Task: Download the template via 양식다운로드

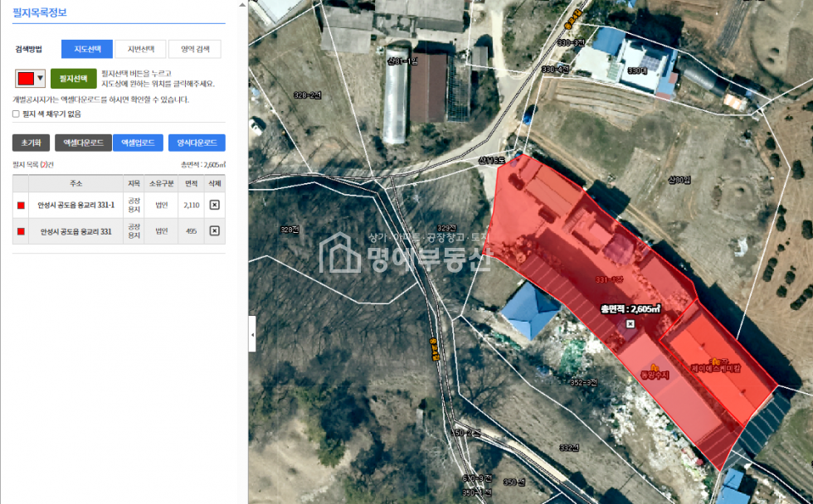Action: (x=196, y=143)
